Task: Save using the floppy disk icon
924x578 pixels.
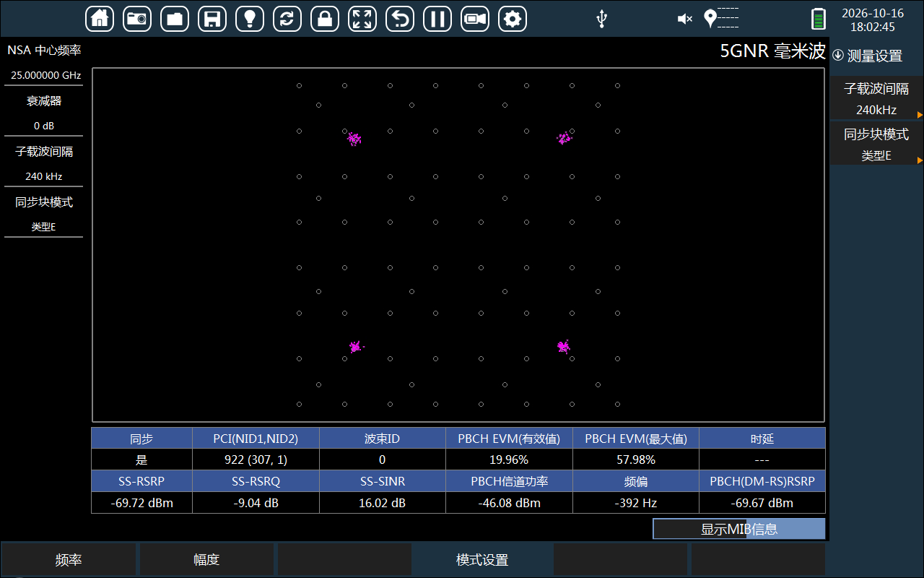Action: click(212, 19)
